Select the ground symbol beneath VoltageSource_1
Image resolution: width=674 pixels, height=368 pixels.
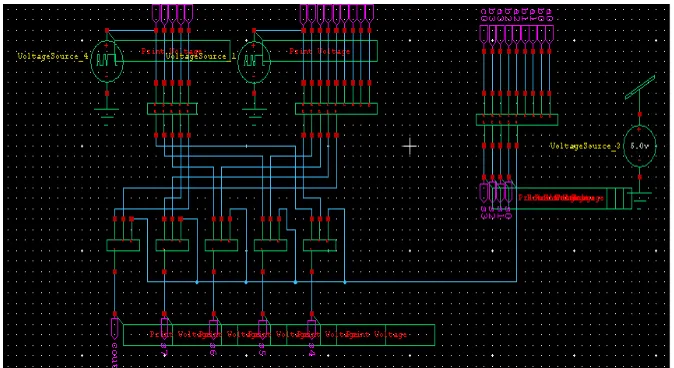point(254,116)
